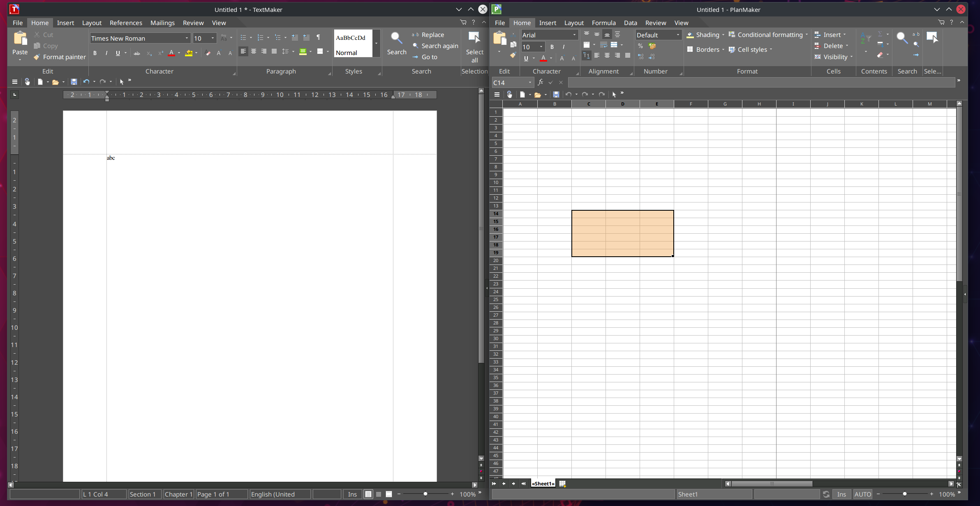This screenshot has height=506, width=980.
Task: Justify paragraph text in TextMaker
Action: 274,51
